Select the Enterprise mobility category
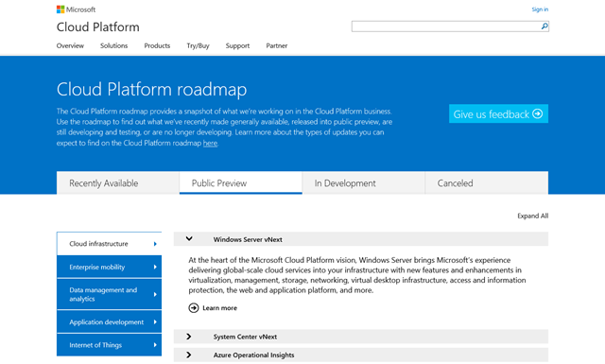Screen dimensions: 605x364 click(110, 267)
